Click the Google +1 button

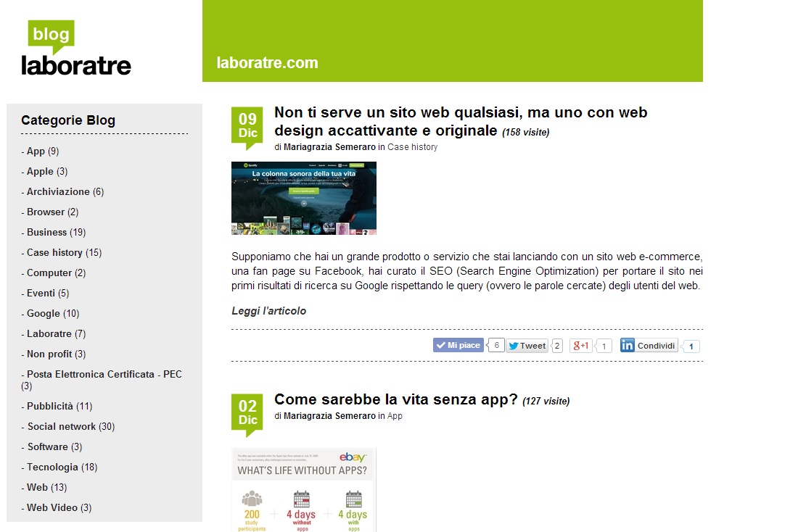pyautogui.click(x=581, y=346)
